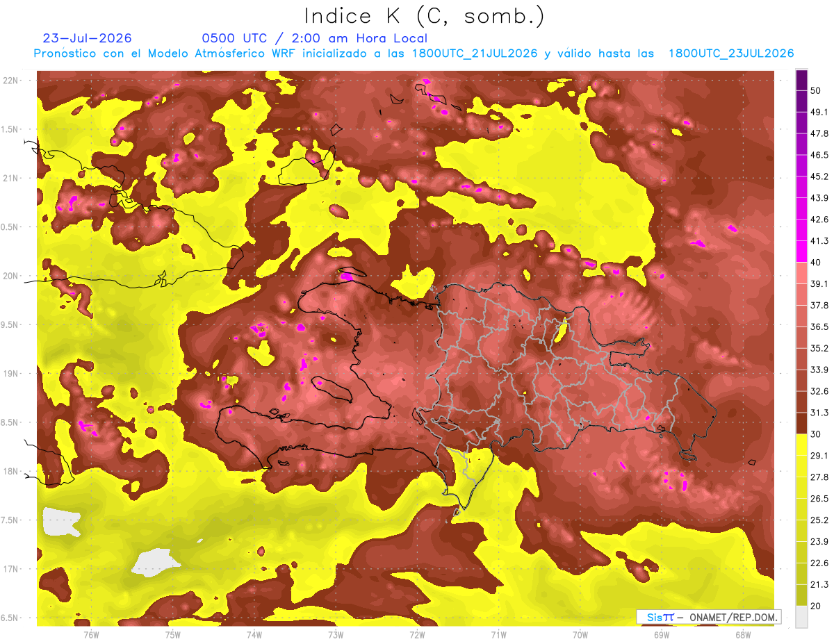Click the '37.8' colorbar label
Screen dimensions: 834x644
pyautogui.click(x=819, y=306)
